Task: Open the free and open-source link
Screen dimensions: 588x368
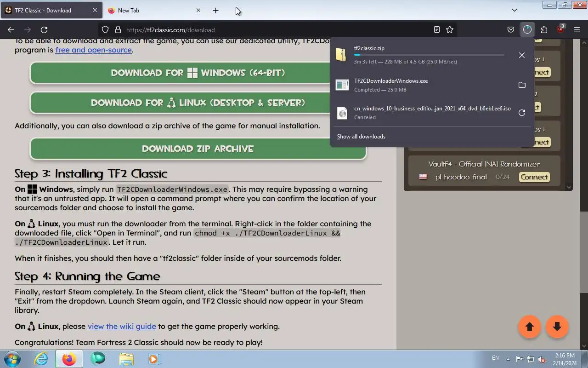Action: click(94, 50)
